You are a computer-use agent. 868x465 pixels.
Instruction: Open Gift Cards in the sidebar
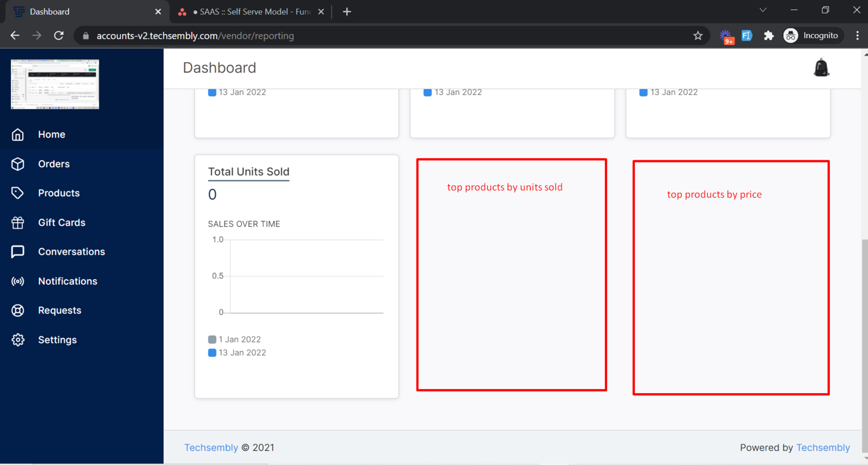[x=82, y=222]
